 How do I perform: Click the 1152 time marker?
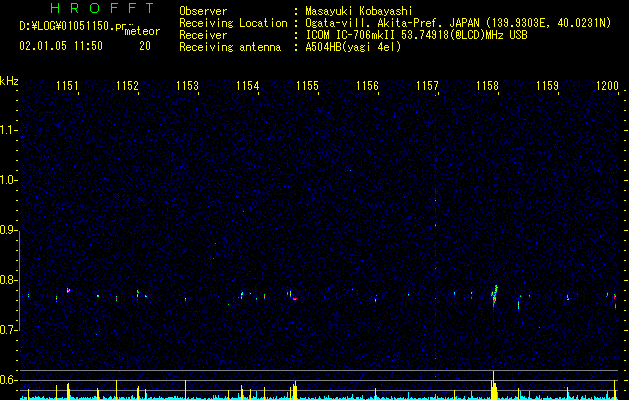point(127,86)
